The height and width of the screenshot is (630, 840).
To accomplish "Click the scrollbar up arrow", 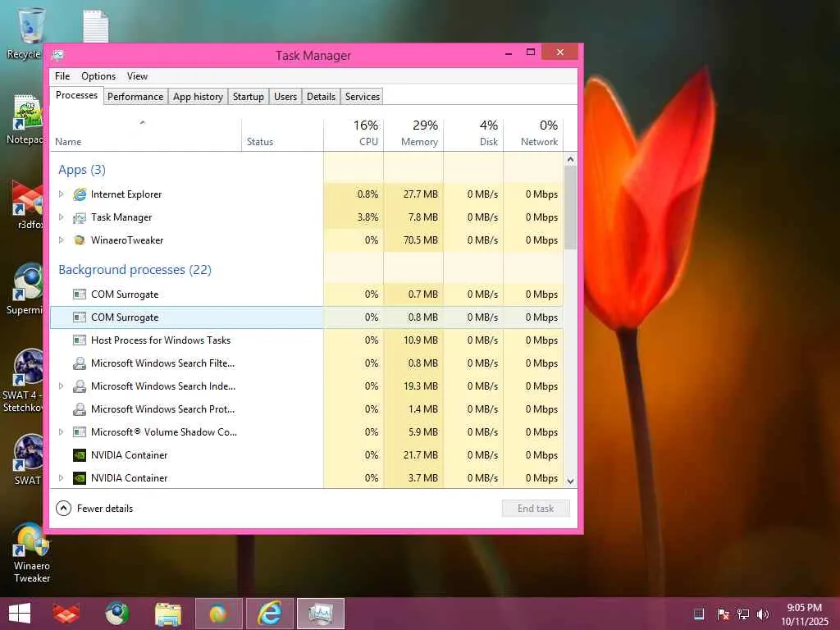I will pos(571,160).
